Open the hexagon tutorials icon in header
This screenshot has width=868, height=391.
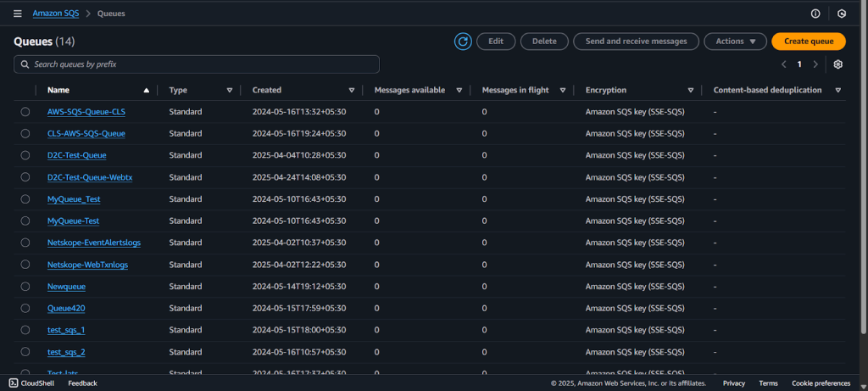click(842, 14)
